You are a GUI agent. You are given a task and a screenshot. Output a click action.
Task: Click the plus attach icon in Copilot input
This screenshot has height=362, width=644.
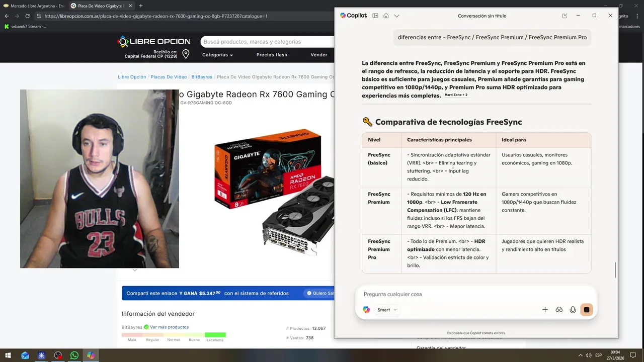click(545, 310)
